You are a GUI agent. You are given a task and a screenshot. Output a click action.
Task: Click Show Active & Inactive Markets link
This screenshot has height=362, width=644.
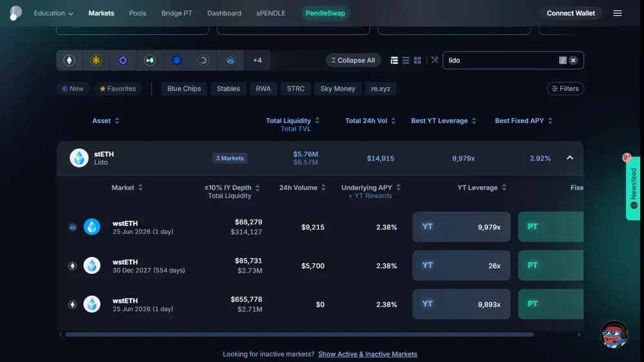tap(368, 354)
